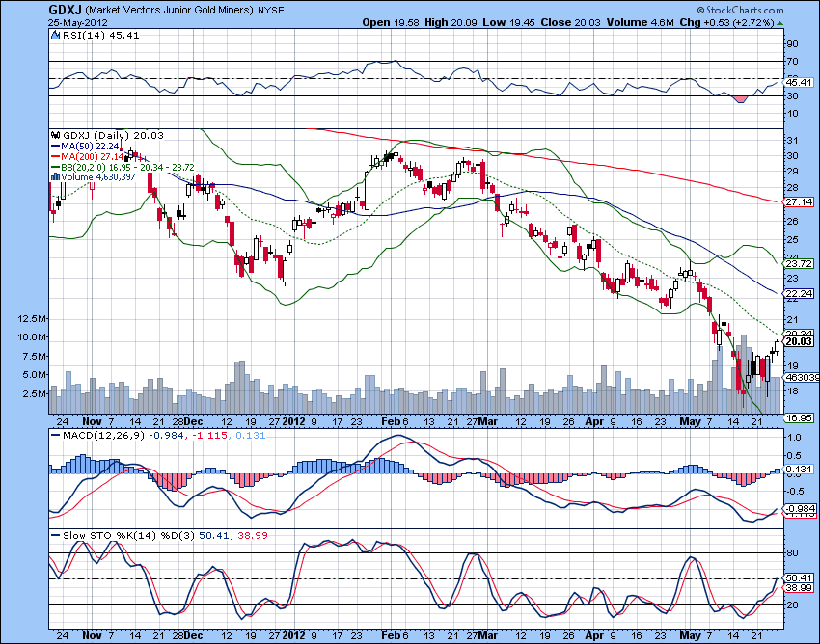Click the 0.131 histogram tag on MACD axis
Image resolution: width=820 pixels, height=644 pixels.
pyautogui.click(x=800, y=469)
